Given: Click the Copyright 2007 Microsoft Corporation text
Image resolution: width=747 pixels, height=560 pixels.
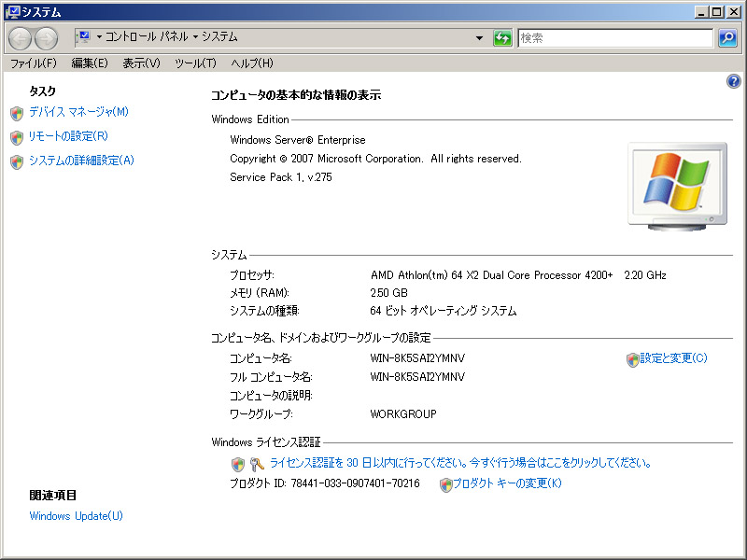Looking at the screenshot, I should [375, 159].
